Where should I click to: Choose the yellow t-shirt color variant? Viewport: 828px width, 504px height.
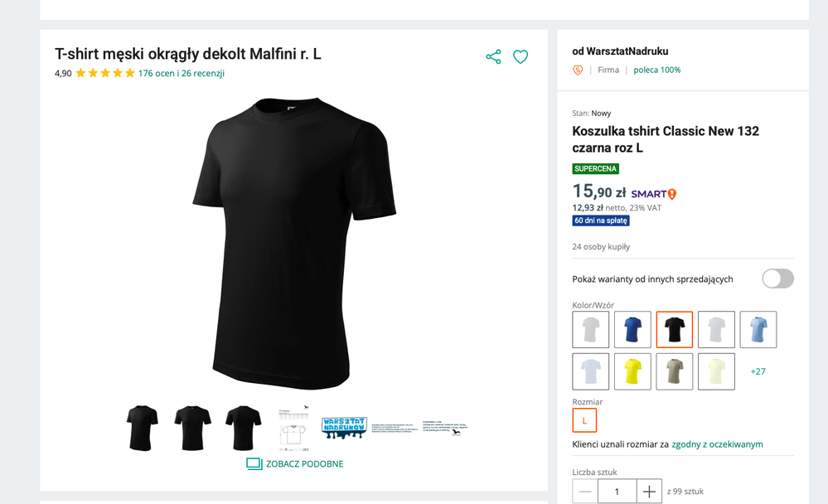[x=632, y=371]
